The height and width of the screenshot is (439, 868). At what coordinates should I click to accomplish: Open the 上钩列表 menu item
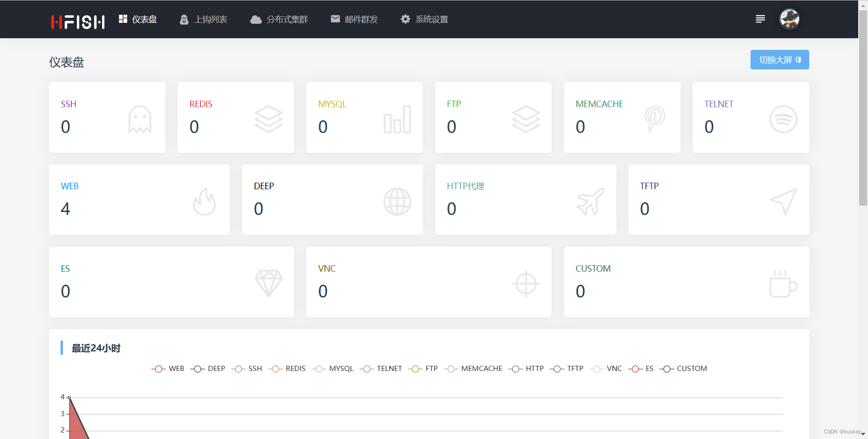[204, 19]
